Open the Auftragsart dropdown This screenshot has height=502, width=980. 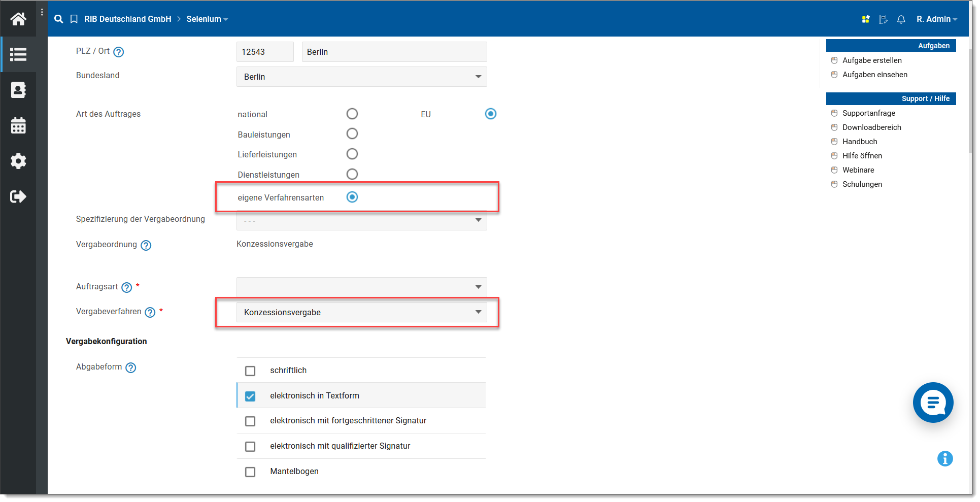click(362, 287)
